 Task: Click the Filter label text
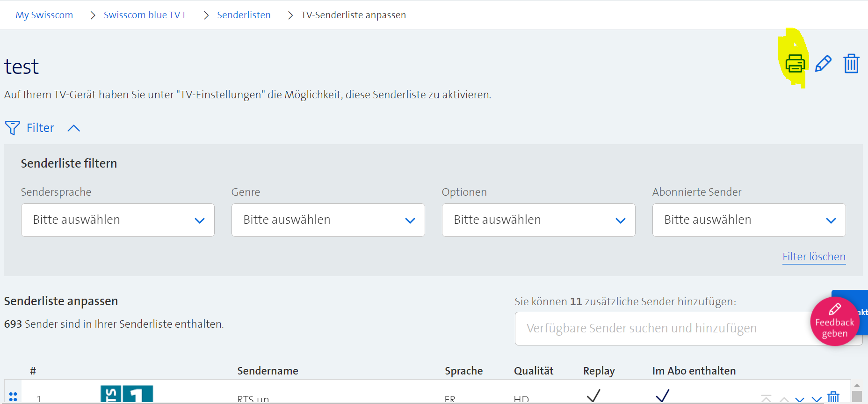pos(40,128)
